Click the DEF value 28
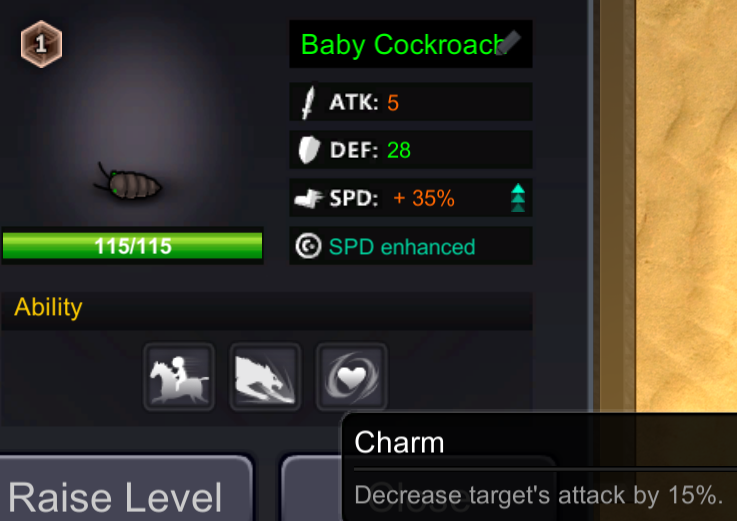 [x=399, y=150]
